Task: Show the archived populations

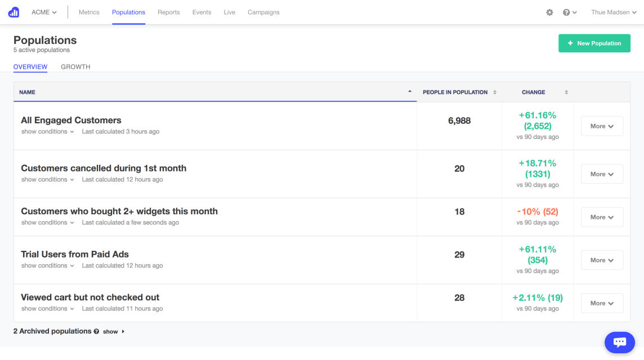Action: pos(110,331)
